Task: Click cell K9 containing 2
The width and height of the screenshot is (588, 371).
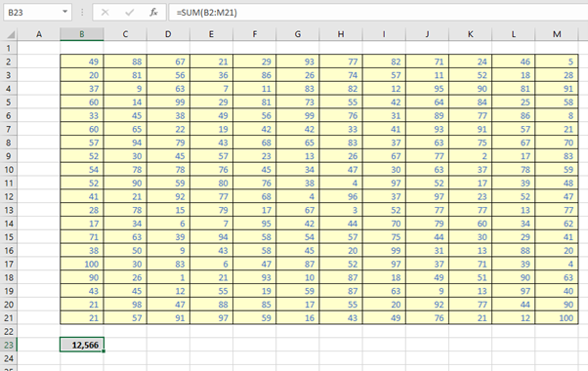Action: tap(471, 156)
